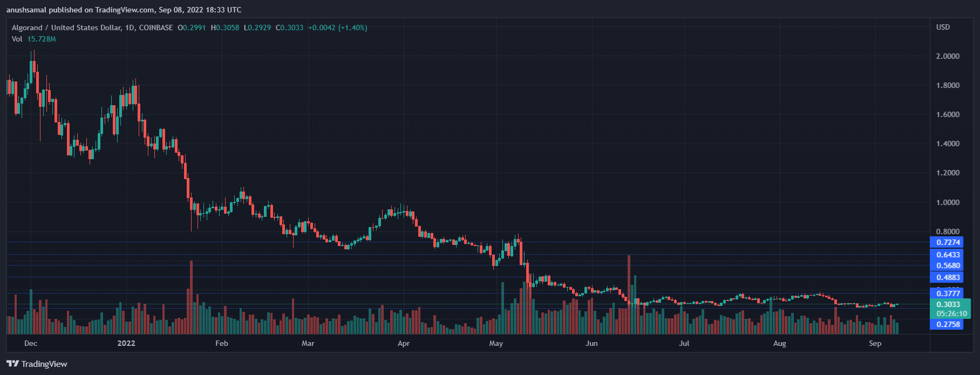Click the Algorand / United States Dollar title
Image resolution: width=980 pixels, height=375 pixels.
point(66,28)
